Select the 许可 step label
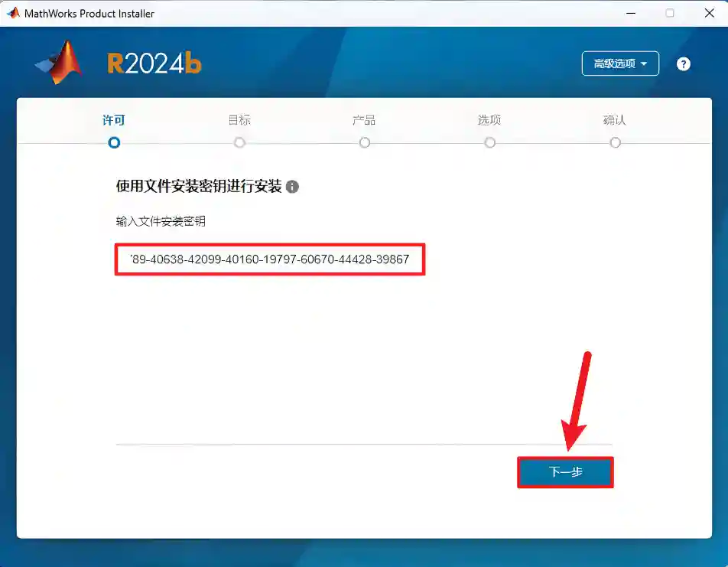Viewport: 728px width, 567px height. coord(114,120)
